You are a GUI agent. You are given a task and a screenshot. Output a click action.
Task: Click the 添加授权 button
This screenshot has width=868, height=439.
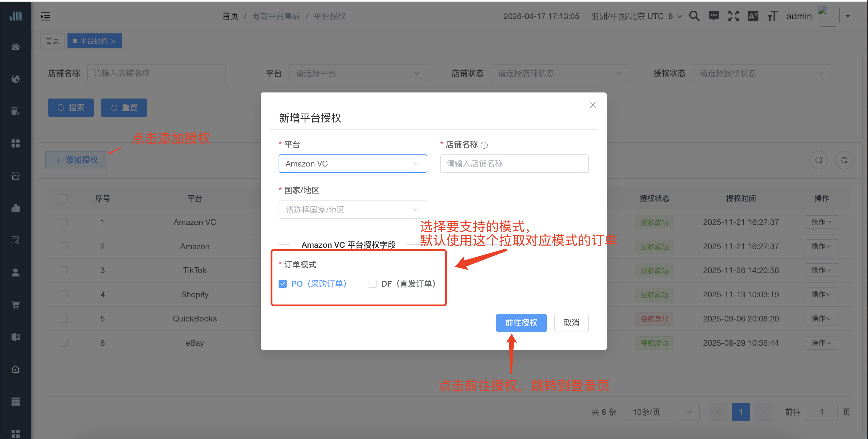pos(76,160)
